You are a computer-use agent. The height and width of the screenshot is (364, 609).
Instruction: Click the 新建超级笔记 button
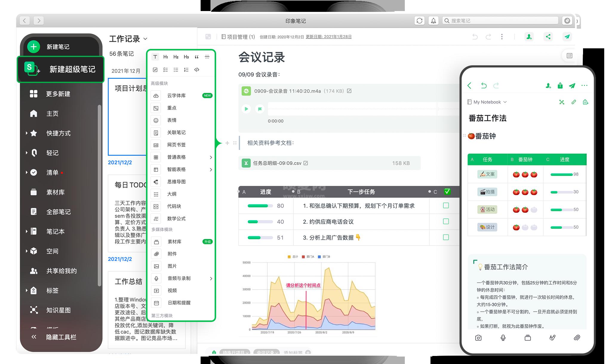(x=61, y=69)
